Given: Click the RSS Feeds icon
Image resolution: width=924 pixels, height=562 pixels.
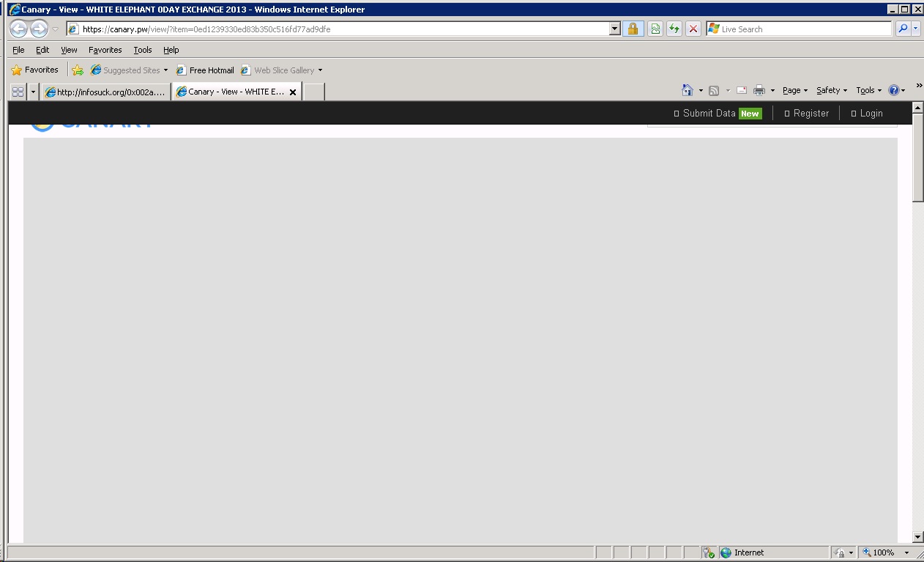Looking at the screenshot, I should coord(714,90).
